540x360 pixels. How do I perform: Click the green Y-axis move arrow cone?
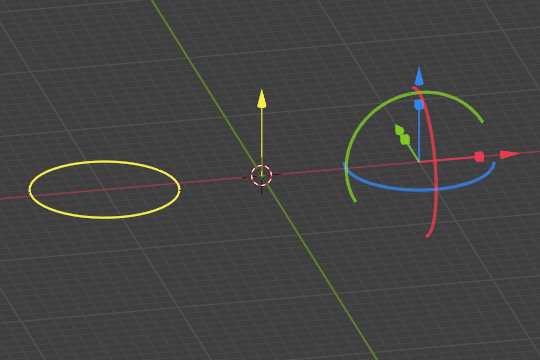tap(399, 130)
